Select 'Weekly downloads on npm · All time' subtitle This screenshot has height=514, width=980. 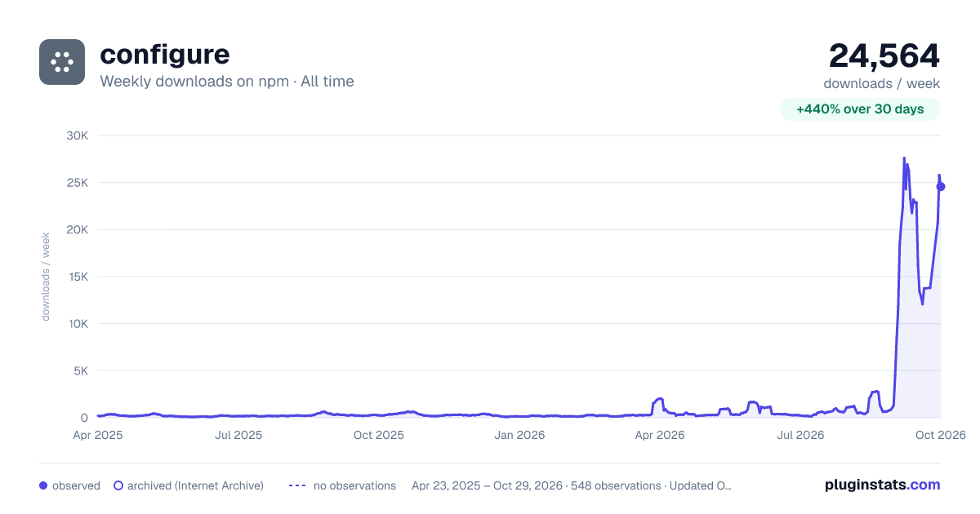[x=227, y=82]
